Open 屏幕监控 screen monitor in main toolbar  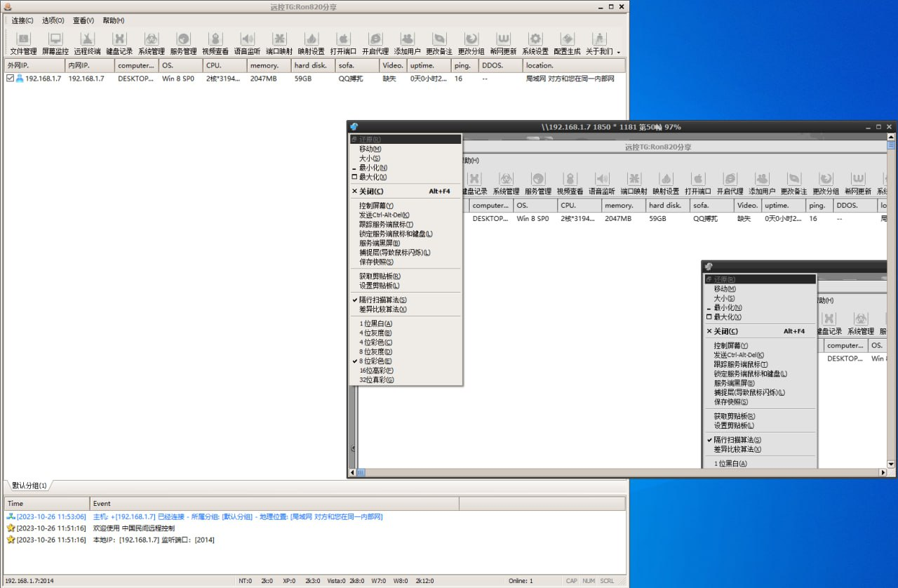[x=55, y=43]
